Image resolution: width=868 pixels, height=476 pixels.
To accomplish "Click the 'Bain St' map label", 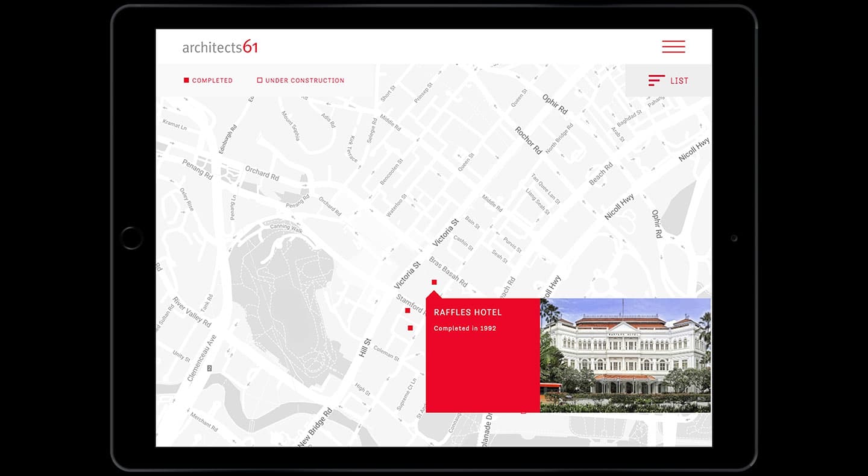I will point(473,223).
